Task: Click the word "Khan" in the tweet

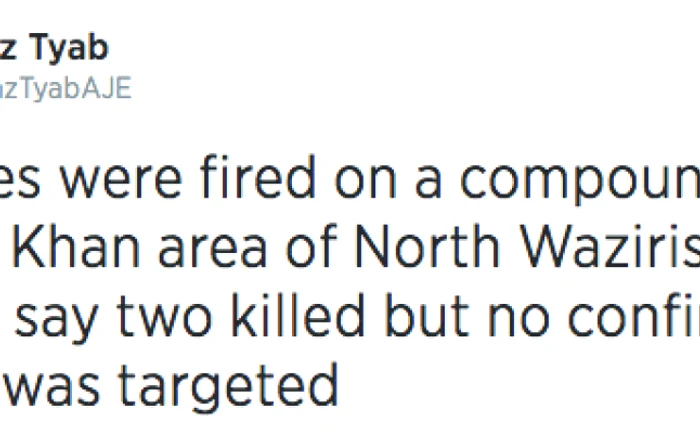Action: click(x=75, y=246)
